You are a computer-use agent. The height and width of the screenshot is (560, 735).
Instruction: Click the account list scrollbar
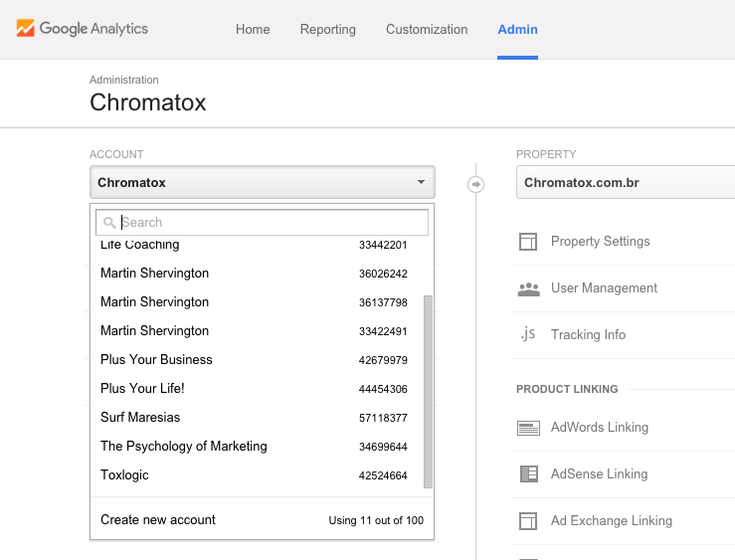428,392
